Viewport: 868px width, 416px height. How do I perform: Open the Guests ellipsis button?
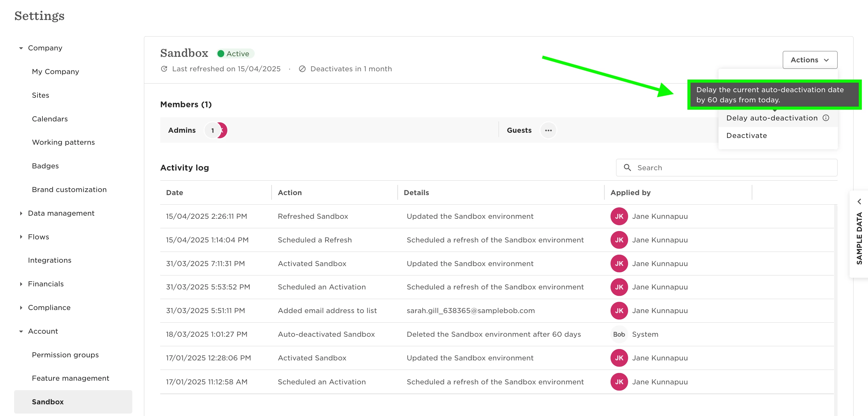[x=548, y=131]
